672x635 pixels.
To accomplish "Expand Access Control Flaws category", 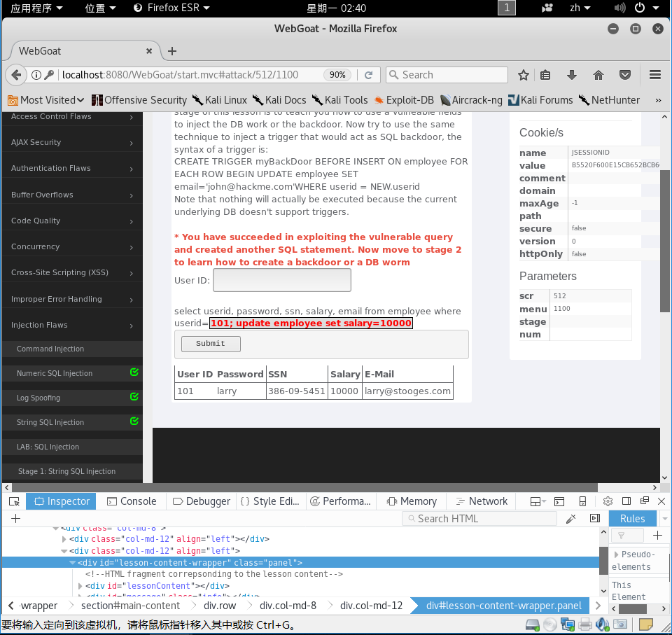I will [72, 117].
